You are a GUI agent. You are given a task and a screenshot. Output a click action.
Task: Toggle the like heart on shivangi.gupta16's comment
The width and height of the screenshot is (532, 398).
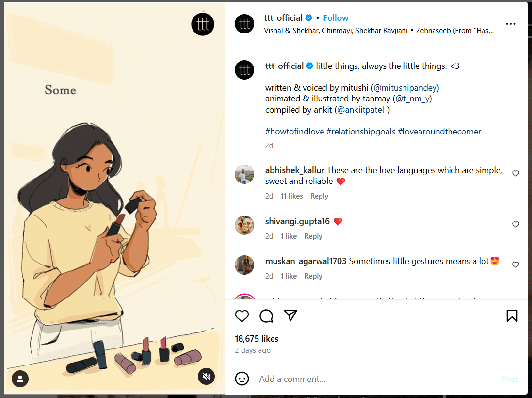tap(516, 224)
